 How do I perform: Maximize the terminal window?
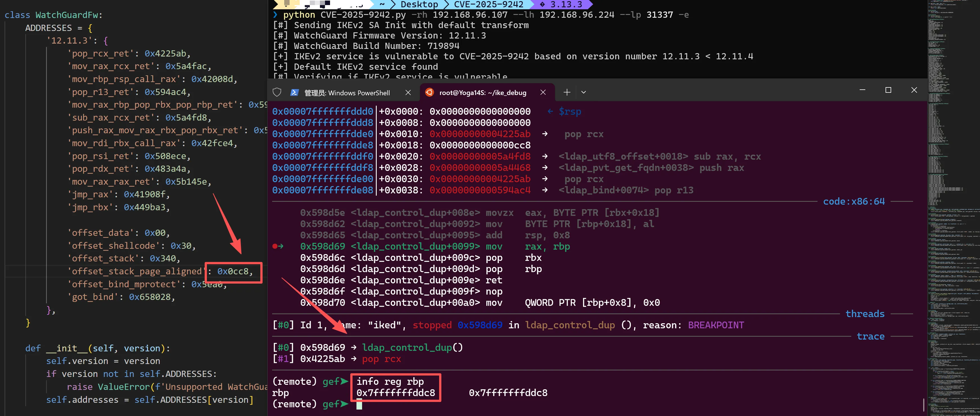click(x=888, y=90)
